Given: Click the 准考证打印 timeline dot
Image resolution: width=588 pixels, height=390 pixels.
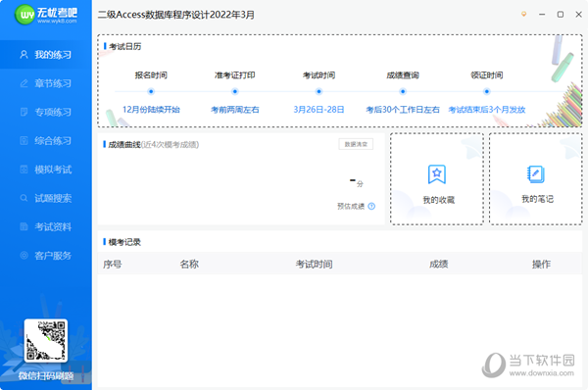Looking at the screenshot, I should pos(235,91).
